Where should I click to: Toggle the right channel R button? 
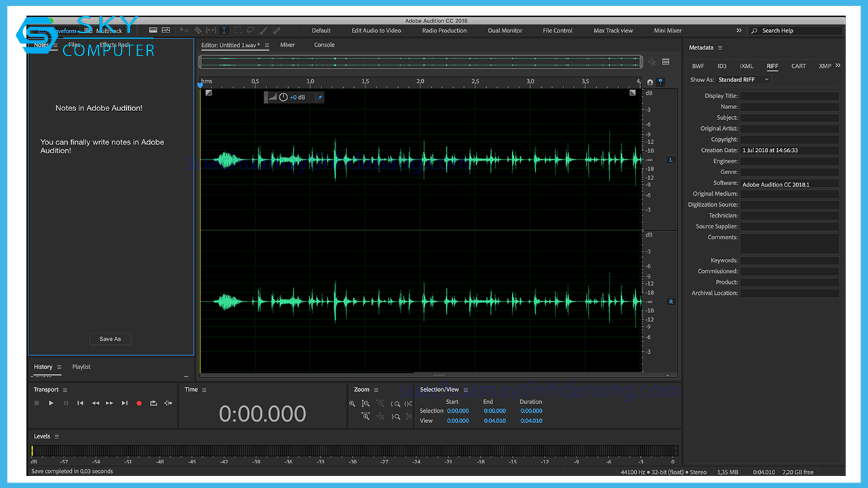pyautogui.click(x=671, y=302)
